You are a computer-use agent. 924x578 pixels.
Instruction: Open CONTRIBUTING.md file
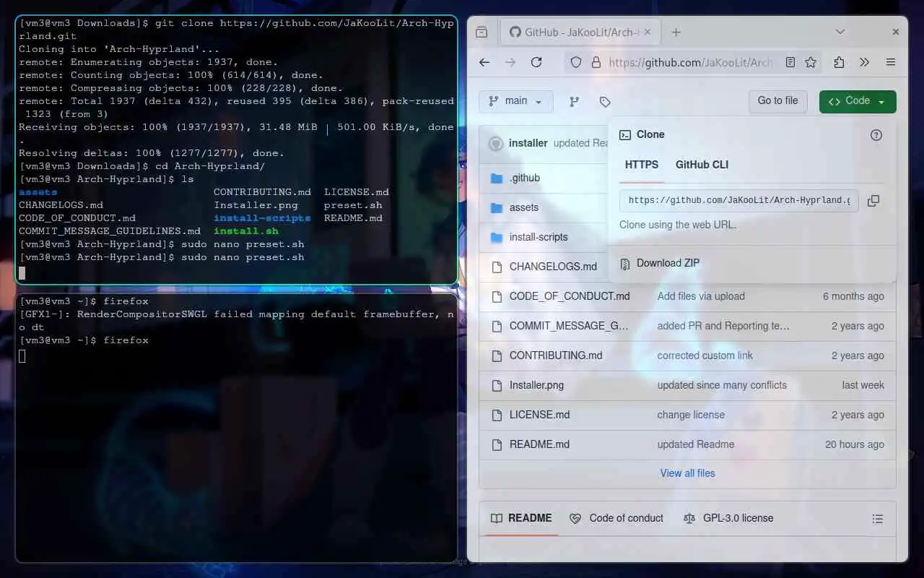(x=556, y=355)
